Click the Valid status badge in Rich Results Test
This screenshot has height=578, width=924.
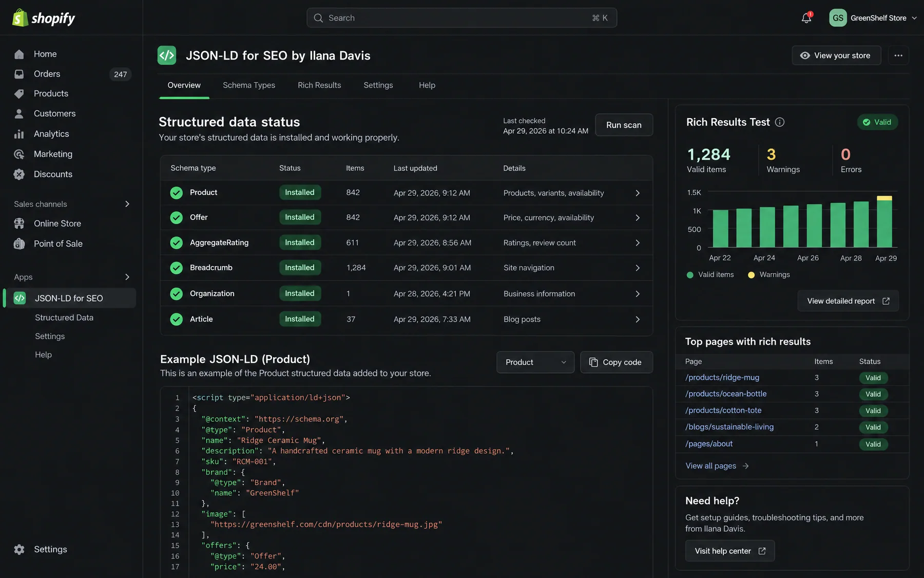(877, 122)
